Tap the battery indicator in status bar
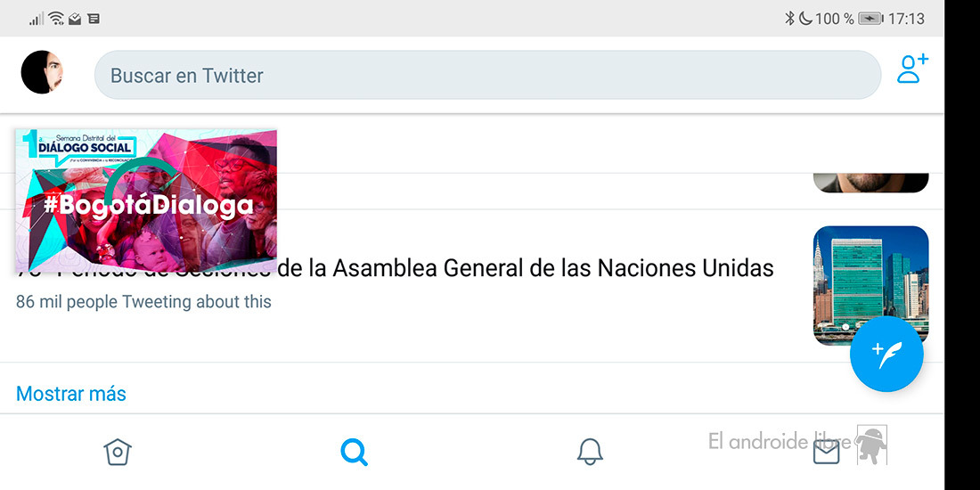The image size is (980, 490). pyautogui.click(x=870, y=19)
